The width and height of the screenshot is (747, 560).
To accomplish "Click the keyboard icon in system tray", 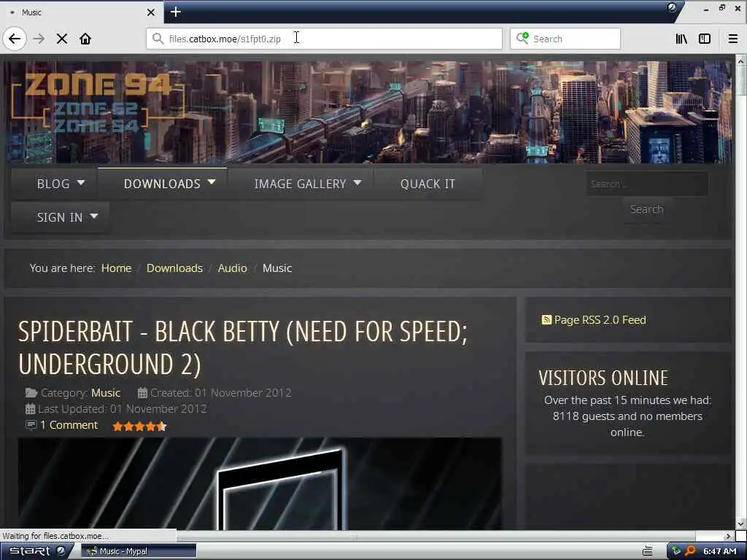I will tap(648, 551).
